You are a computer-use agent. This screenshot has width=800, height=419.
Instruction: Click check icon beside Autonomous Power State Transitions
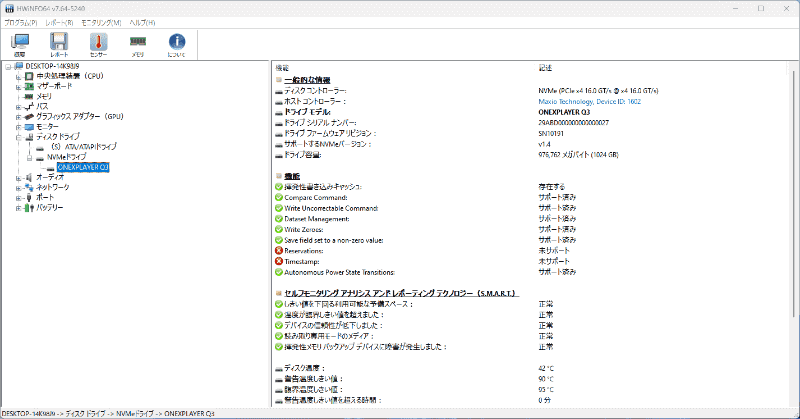279,272
